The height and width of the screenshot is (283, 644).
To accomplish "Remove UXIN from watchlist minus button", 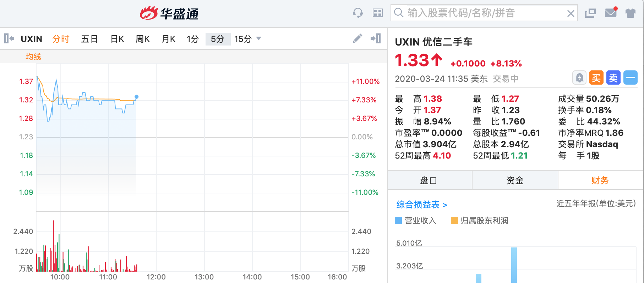I will click(631, 78).
